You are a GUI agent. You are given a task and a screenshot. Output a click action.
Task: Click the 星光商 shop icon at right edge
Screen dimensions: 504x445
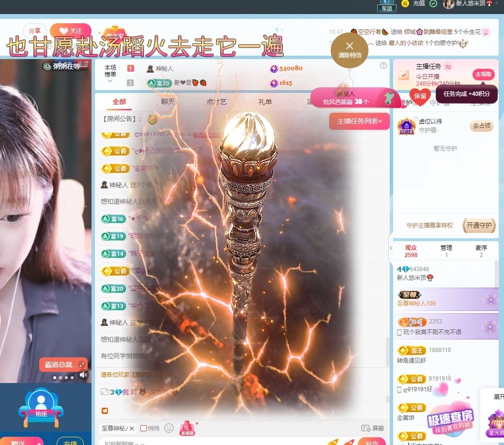click(496, 424)
